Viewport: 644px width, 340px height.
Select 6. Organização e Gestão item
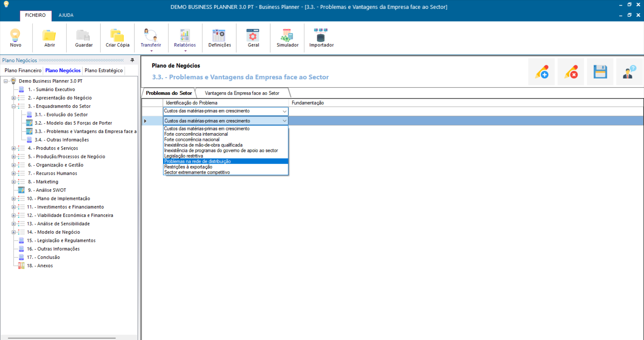tap(56, 165)
